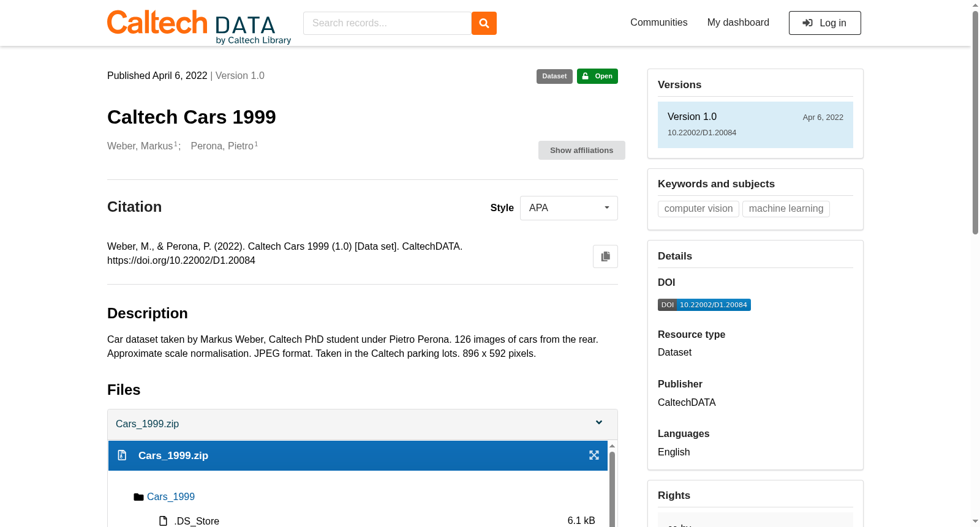Screen dimensions: 980x527
Task: Click the 6.1 kB file size
Action: [581, 521]
